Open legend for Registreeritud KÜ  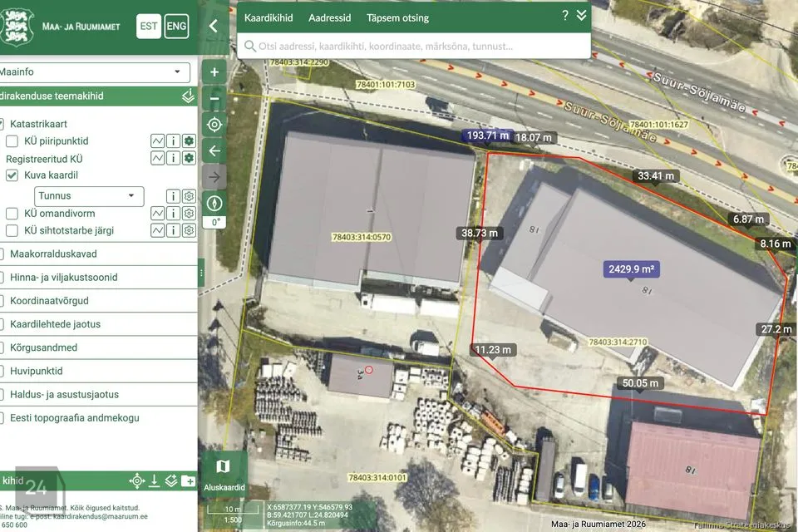[x=158, y=158]
